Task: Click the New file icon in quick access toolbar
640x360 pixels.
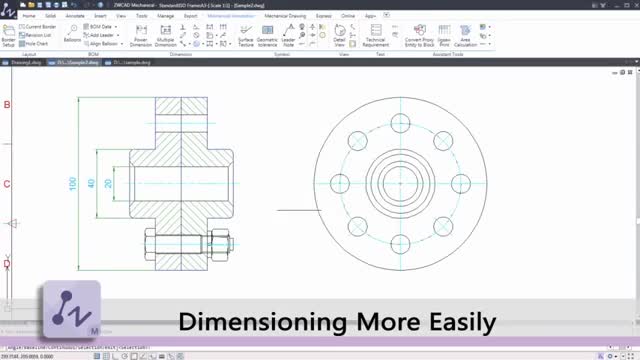Action: click(23, 5)
